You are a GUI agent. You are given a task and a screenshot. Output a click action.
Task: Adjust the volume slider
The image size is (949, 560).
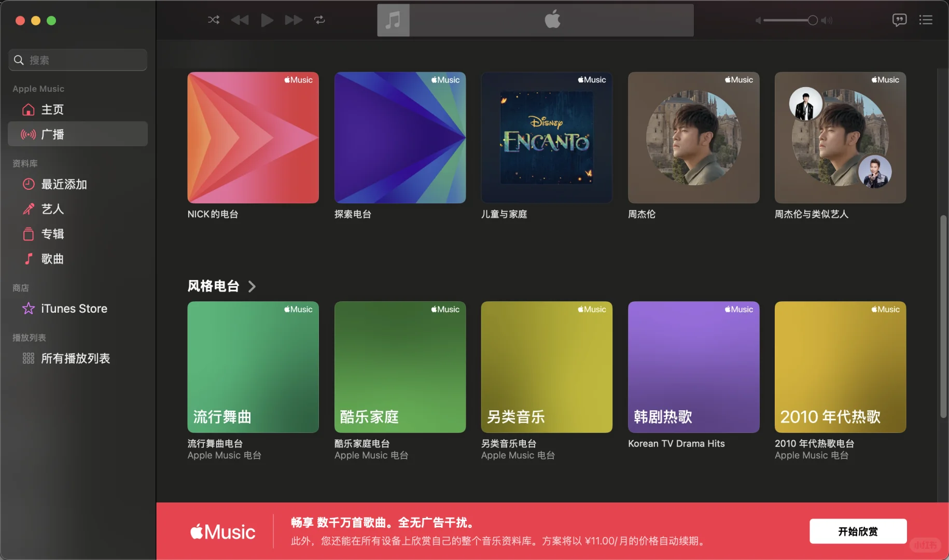click(812, 20)
